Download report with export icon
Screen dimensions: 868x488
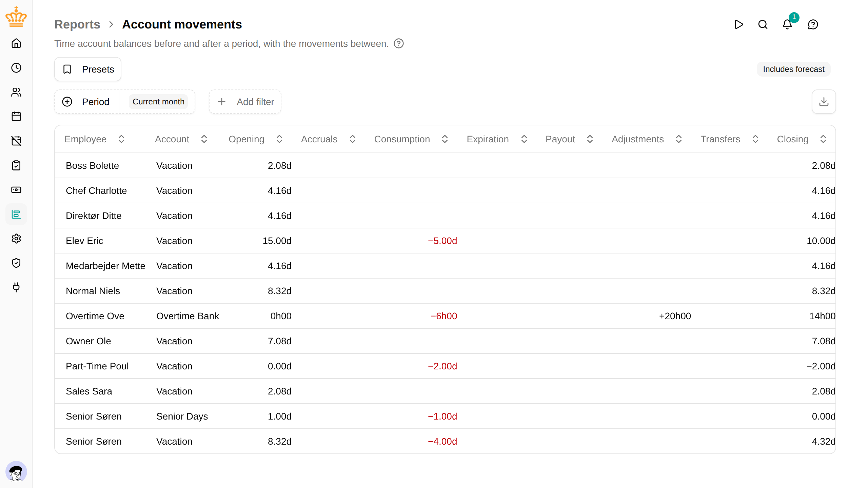(824, 102)
